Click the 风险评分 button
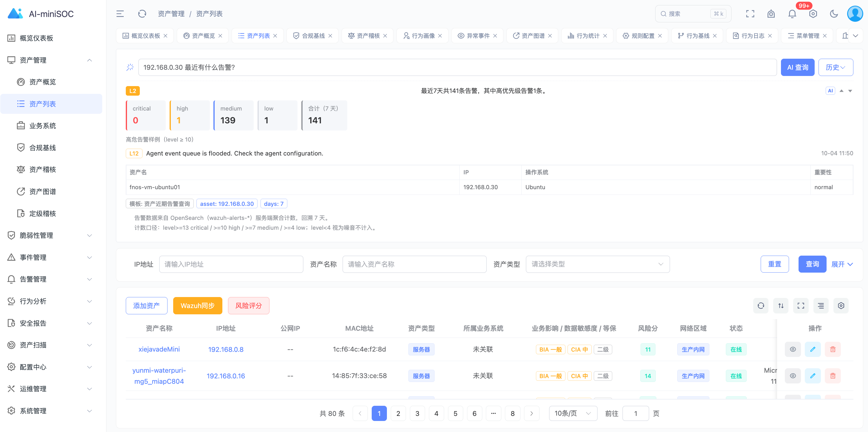868x432 pixels. [x=248, y=306]
